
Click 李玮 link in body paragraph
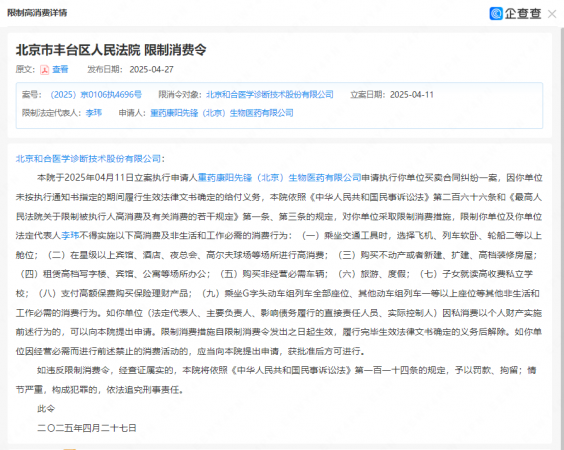coord(70,236)
